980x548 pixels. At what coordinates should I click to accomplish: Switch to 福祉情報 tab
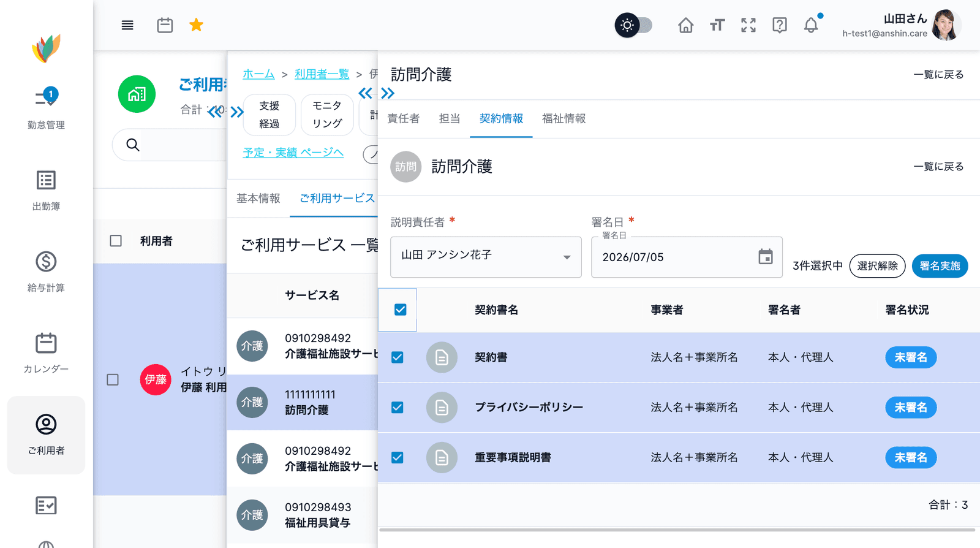563,118
